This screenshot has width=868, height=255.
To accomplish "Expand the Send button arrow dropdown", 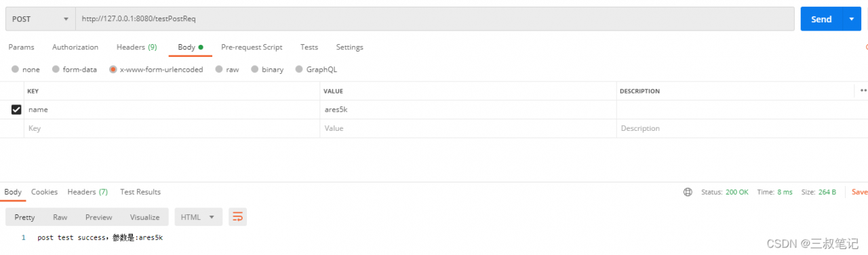I will (x=852, y=19).
